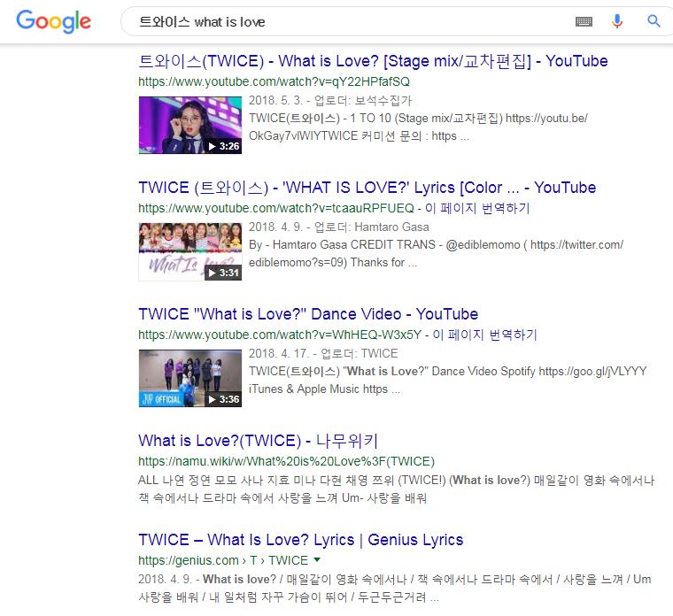
Task: Open the TWICE – What Is Love? Genius Lyrics result
Action: pyautogui.click(x=301, y=540)
